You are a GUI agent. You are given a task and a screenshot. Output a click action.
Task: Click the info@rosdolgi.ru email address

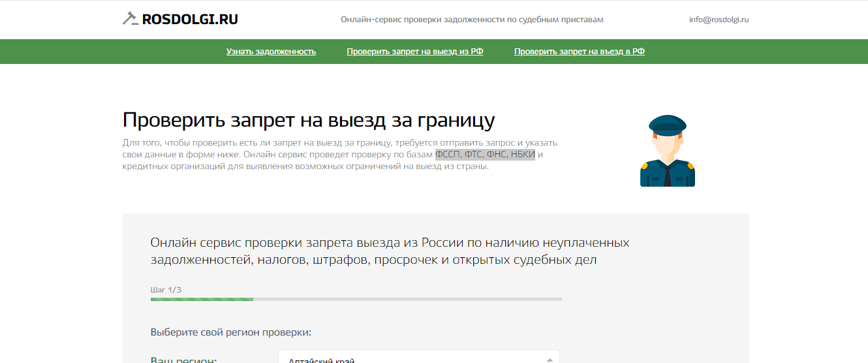tap(719, 20)
